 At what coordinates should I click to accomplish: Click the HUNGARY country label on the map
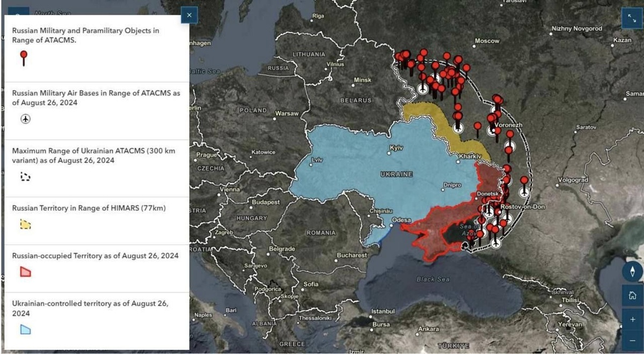pyautogui.click(x=251, y=219)
